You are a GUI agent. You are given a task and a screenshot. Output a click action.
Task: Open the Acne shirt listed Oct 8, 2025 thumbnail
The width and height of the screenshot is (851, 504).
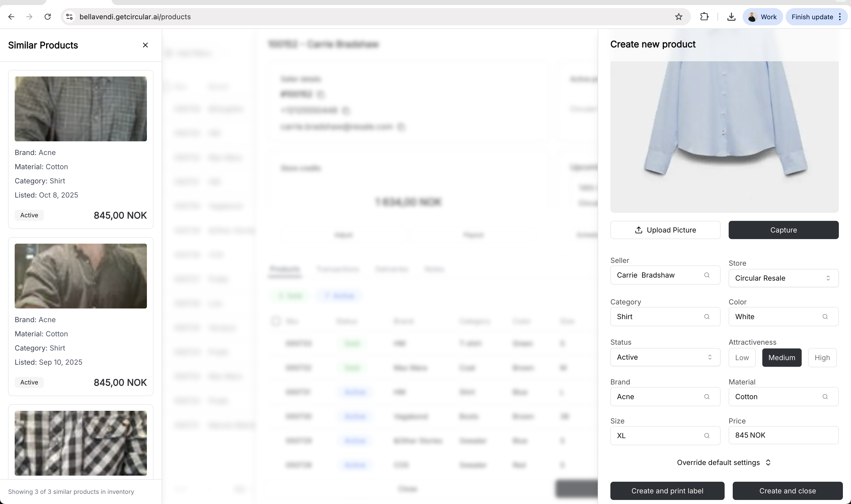tap(81, 109)
